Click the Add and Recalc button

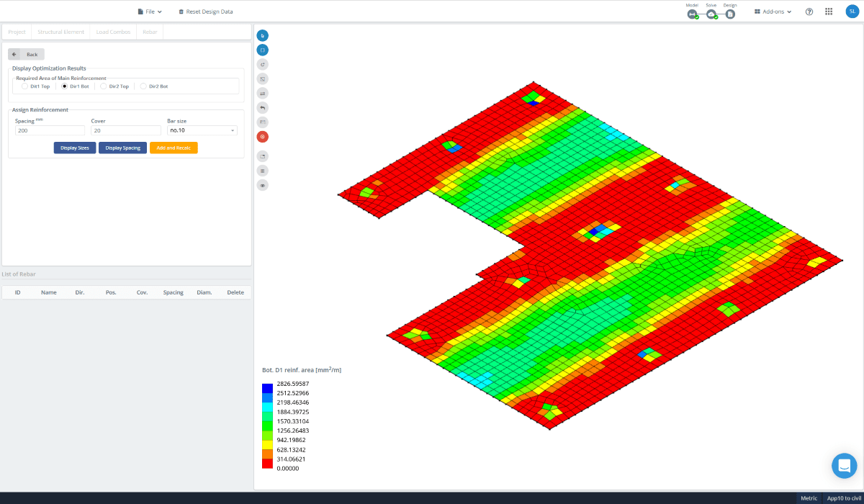point(174,147)
